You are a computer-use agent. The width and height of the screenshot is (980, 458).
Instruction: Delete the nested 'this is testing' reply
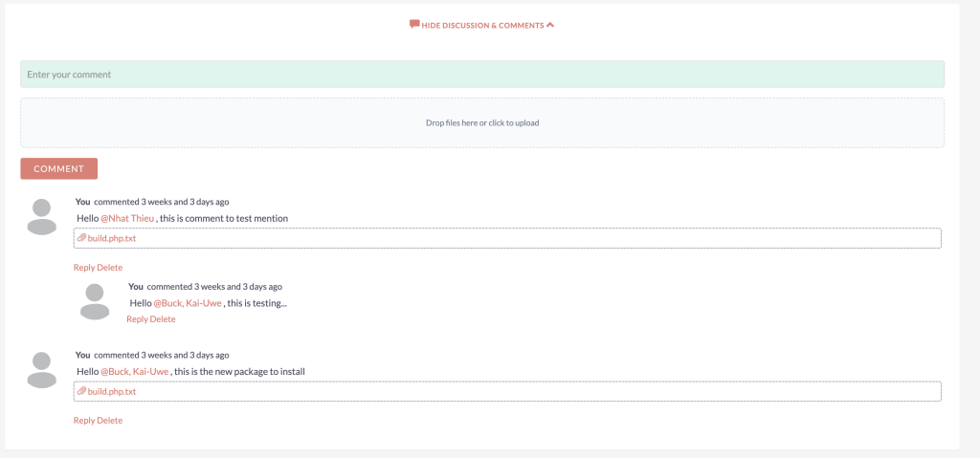click(163, 319)
